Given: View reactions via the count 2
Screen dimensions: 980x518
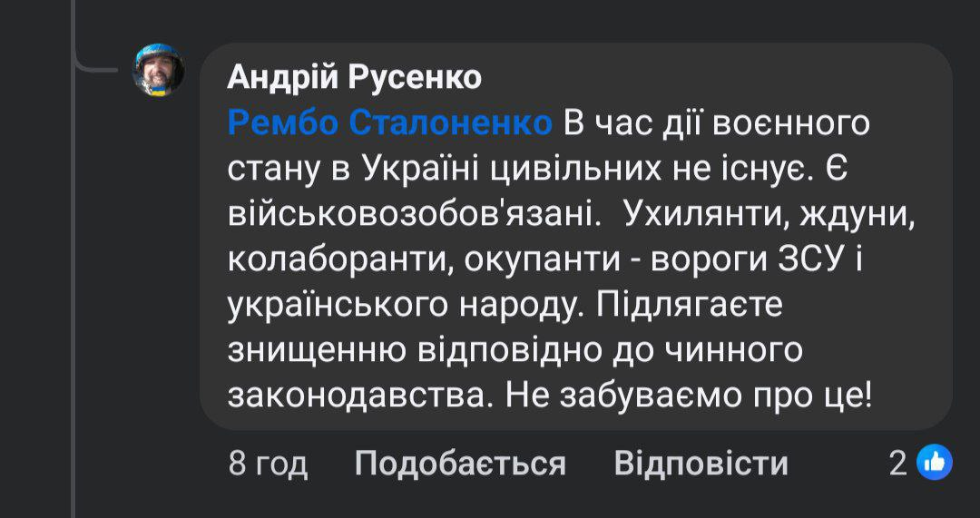Looking at the screenshot, I should tap(898, 464).
